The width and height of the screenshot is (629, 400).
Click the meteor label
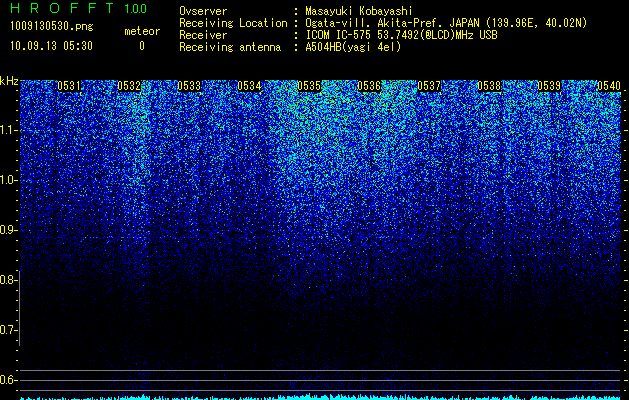point(142,31)
